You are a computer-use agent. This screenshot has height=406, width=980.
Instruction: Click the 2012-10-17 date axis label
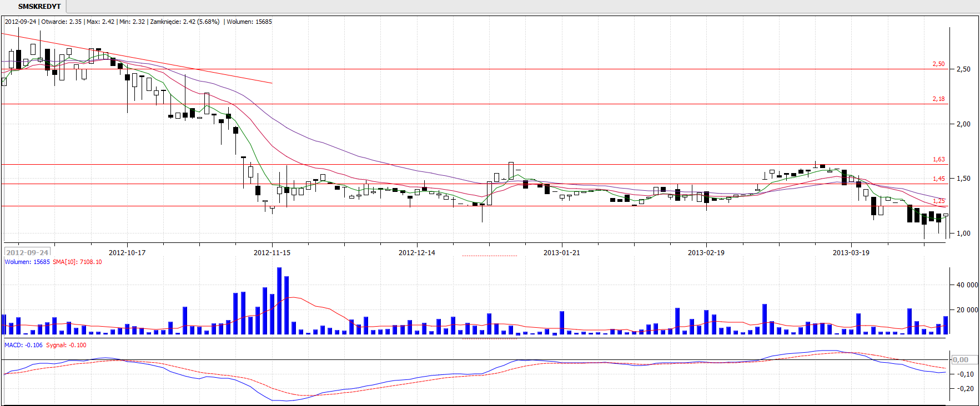tap(127, 253)
